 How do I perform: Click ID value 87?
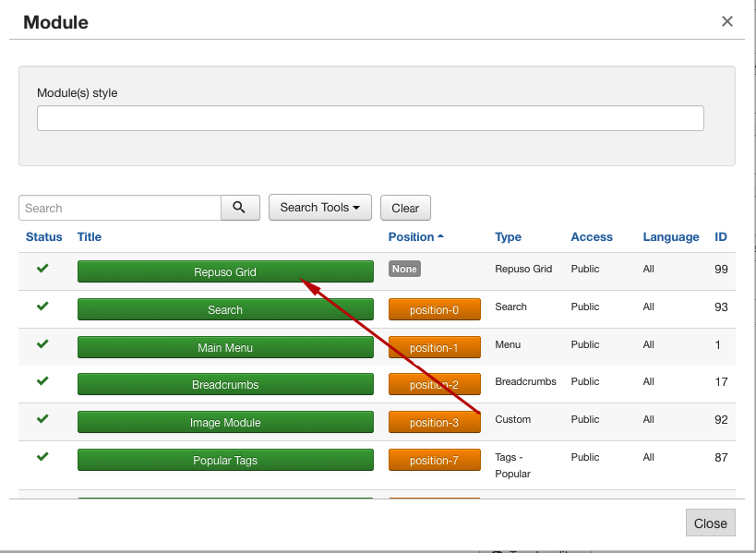pyautogui.click(x=721, y=457)
